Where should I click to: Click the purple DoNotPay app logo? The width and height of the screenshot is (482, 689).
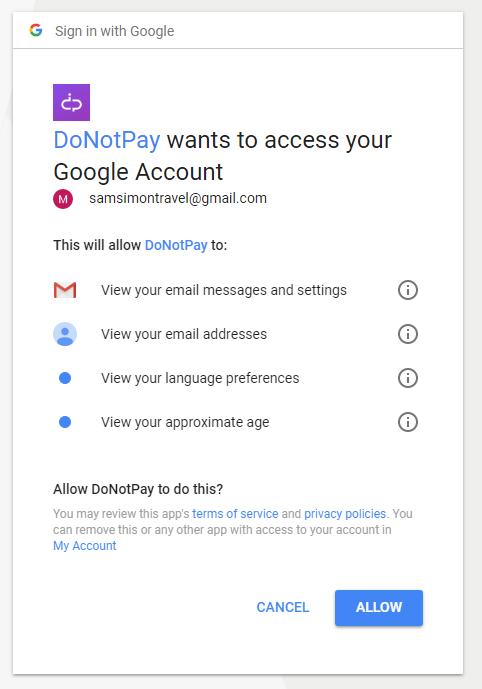[x=72, y=102]
